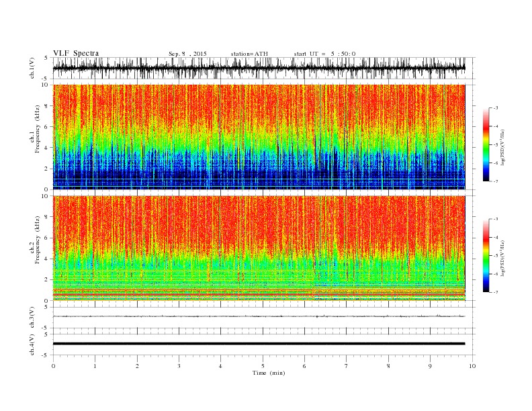
Task: Click the 'station=ATH' label
Action: pos(249,54)
